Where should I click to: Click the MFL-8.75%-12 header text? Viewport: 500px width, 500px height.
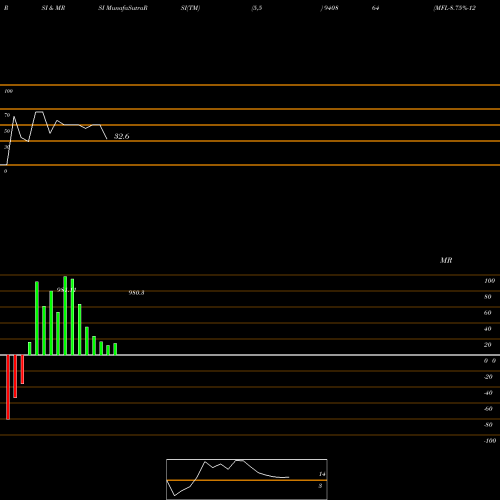[x=454, y=8]
